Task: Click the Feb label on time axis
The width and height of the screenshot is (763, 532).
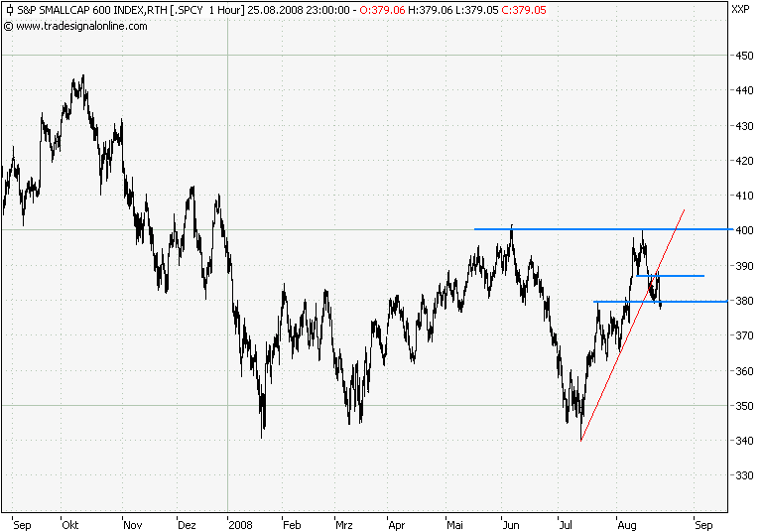Action: coord(292,525)
